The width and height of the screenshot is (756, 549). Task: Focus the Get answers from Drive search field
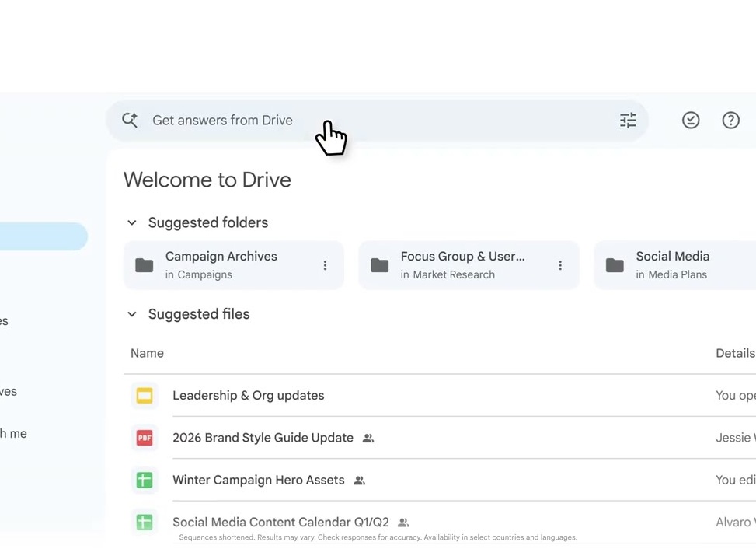click(377, 120)
